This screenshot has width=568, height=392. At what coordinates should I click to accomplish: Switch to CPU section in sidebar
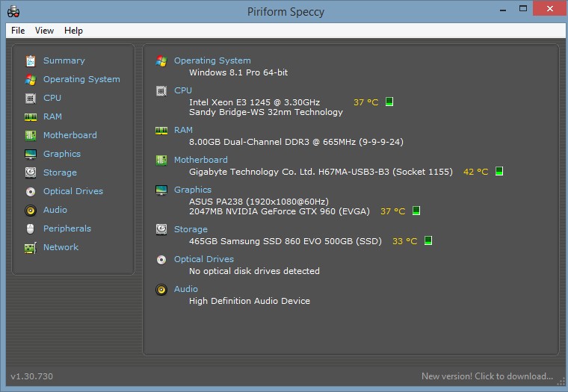pyautogui.click(x=52, y=98)
